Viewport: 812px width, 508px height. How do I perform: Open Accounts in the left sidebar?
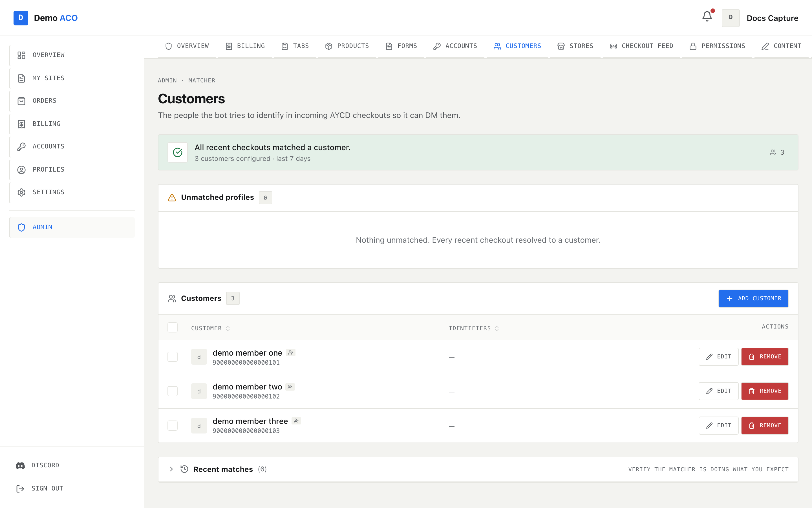click(x=72, y=146)
